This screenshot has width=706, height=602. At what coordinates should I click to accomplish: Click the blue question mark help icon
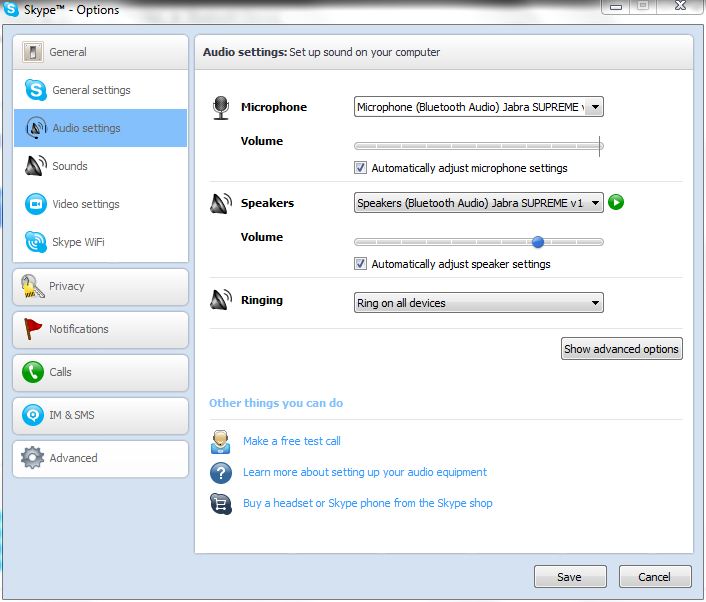tap(221, 473)
